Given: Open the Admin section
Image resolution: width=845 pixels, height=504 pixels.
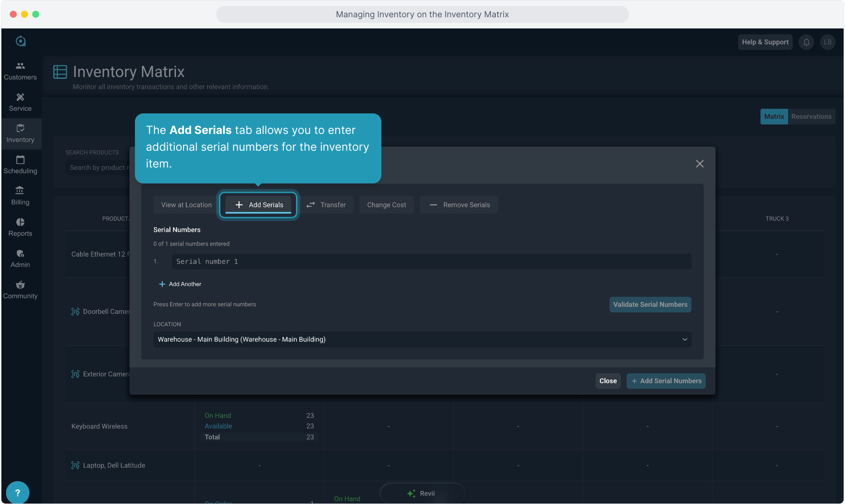Looking at the screenshot, I should pyautogui.click(x=20, y=259).
